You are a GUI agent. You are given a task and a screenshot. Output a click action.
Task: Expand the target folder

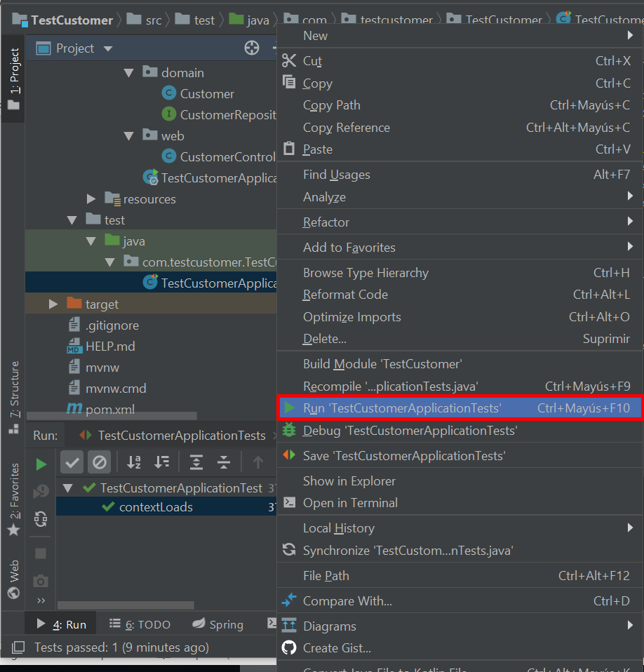click(54, 303)
